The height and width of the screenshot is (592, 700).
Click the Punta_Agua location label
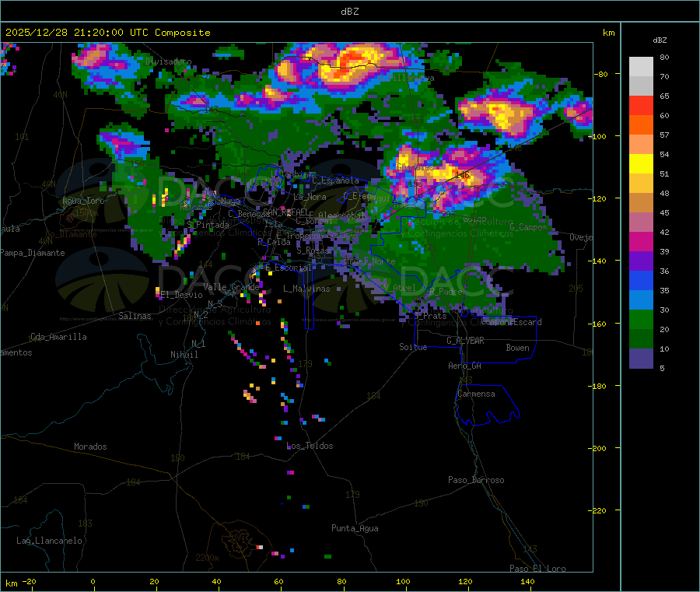[355, 528]
